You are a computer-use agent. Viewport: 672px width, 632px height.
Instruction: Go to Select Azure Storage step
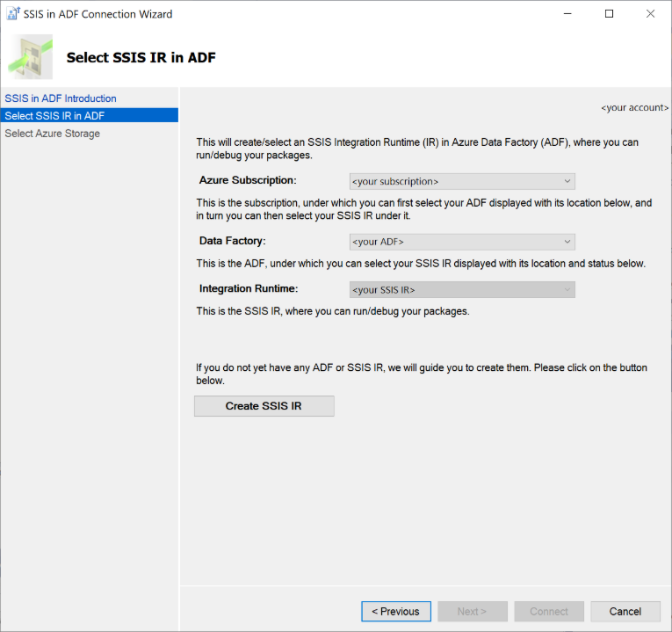53,134
